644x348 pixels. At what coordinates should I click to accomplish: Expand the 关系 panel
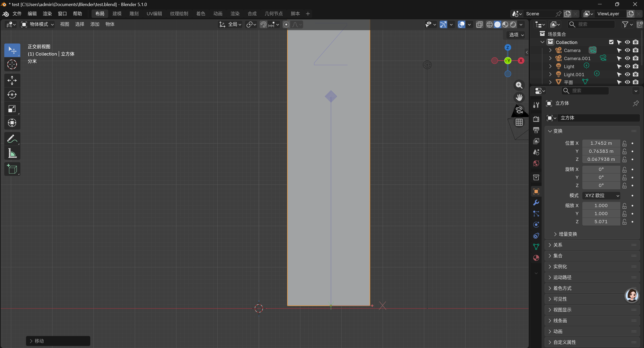558,245
